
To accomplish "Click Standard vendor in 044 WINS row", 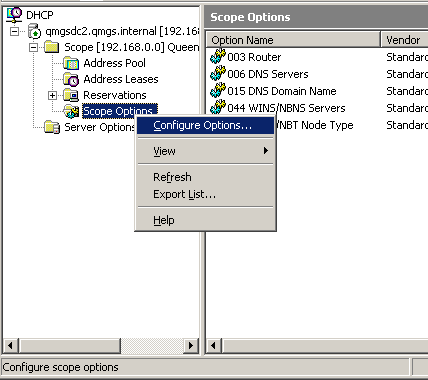I will coord(407,108).
